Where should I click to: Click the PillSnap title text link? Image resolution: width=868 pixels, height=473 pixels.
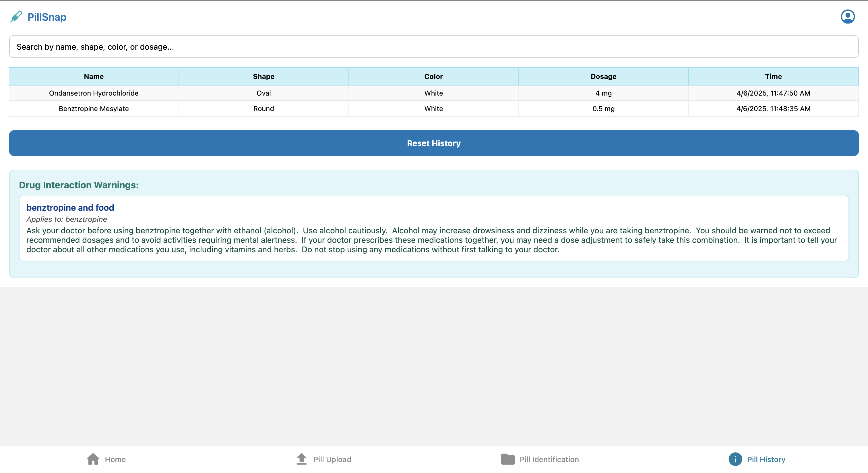coord(47,17)
